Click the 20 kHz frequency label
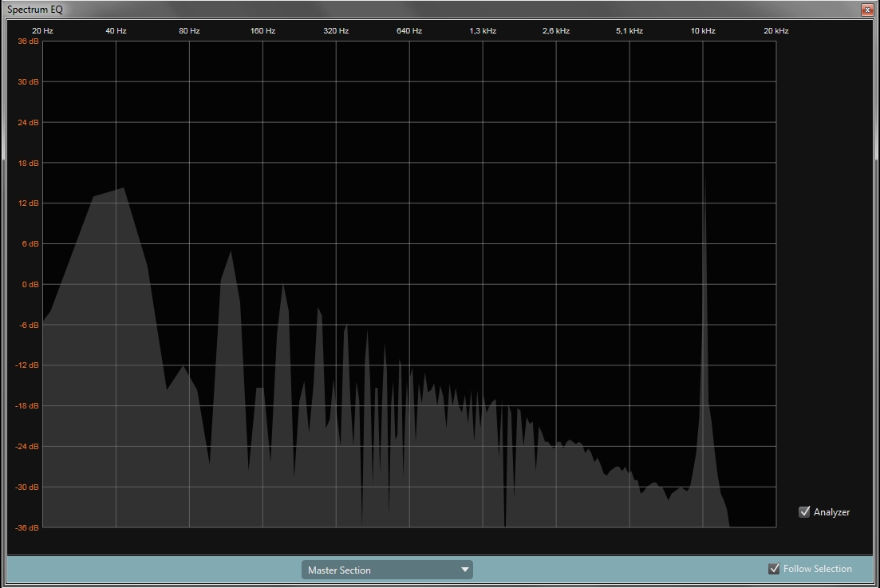 tap(775, 30)
